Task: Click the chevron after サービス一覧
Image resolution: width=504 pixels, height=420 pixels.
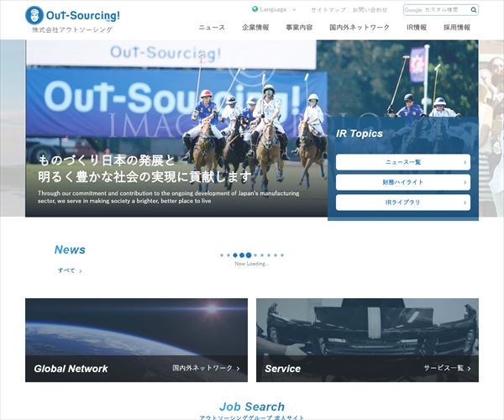Action: [x=470, y=369]
